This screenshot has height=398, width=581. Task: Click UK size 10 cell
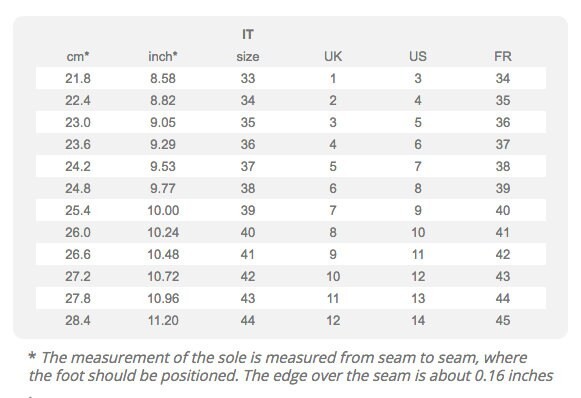coord(333,276)
